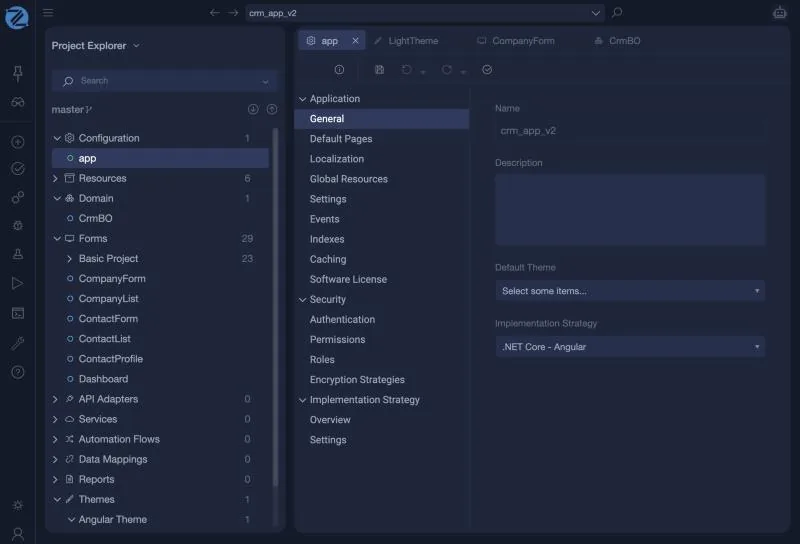Open the CrmBO domain item in tree

pyautogui.click(x=95, y=218)
